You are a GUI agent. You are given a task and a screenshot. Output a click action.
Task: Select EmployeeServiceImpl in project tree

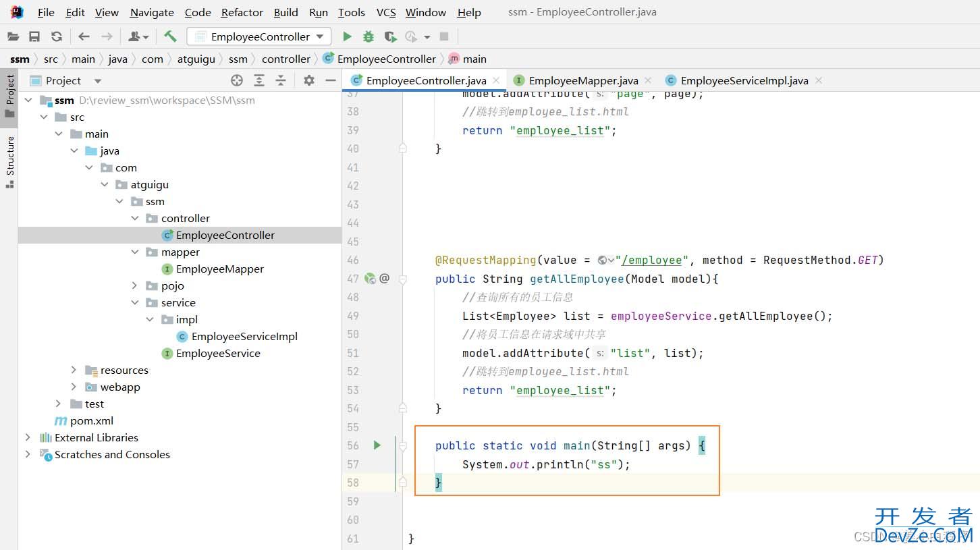[x=244, y=336]
